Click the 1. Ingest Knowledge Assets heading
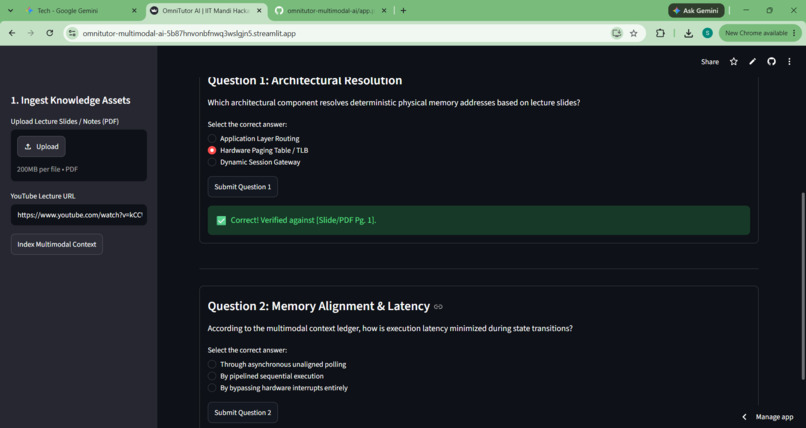The width and height of the screenshot is (806, 428). click(70, 100)
